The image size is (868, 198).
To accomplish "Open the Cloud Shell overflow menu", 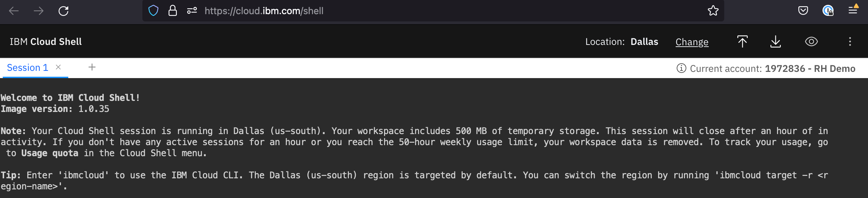I will tap(850, 41).
